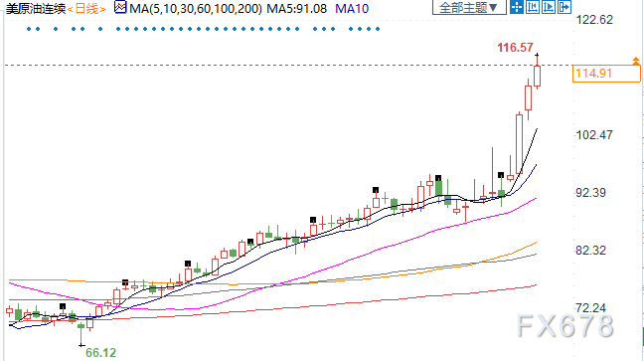644x361 pixels.
Task: Click the MA indicator chart icon
Action: [x=120, y=7]
